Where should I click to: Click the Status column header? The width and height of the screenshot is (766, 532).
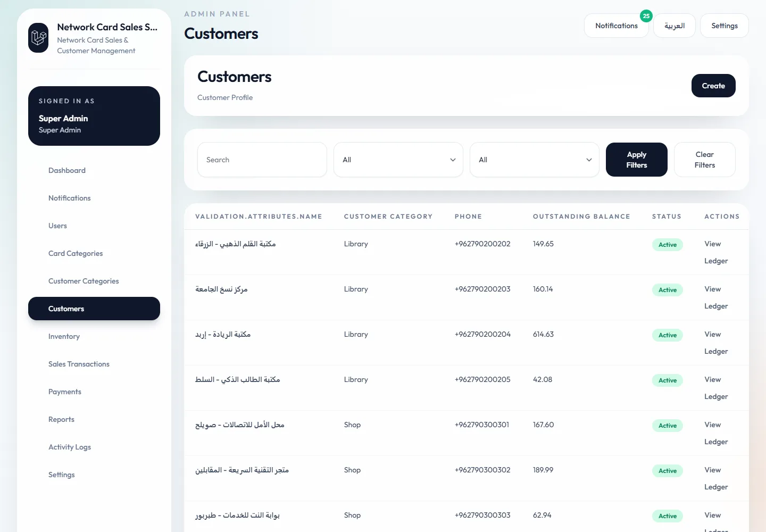(667, 217)
